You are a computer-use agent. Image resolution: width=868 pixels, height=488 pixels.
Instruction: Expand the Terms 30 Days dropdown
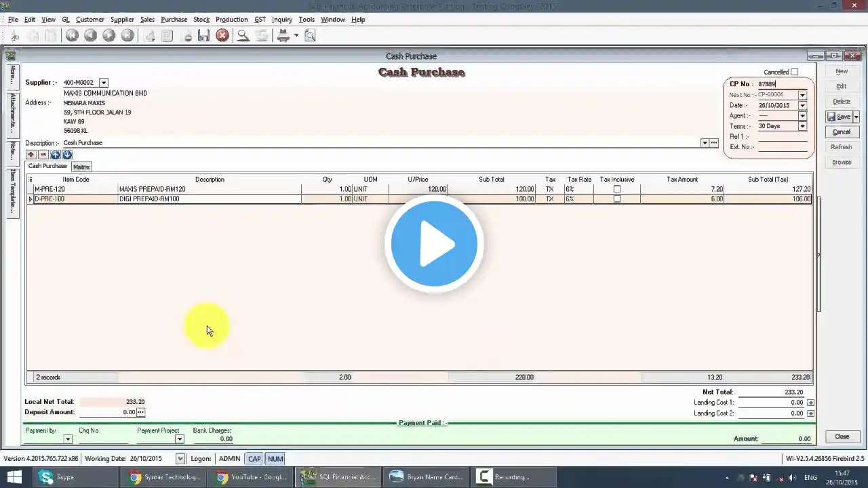coord(802,126)
